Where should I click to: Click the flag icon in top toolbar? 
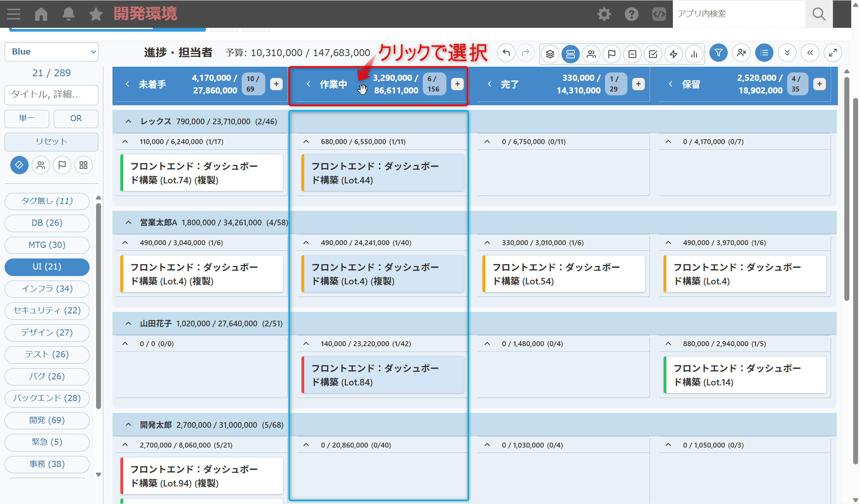pyautogui.click(x=611, y=54)
